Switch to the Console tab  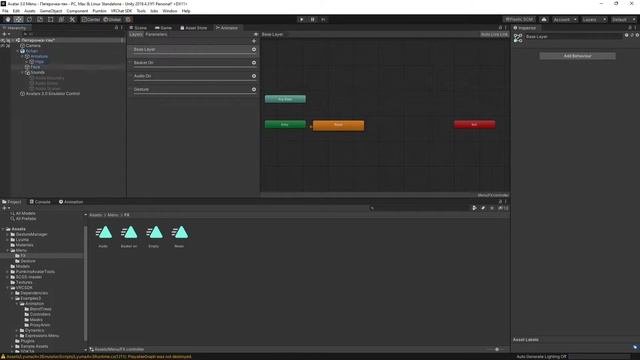[40, 202]
